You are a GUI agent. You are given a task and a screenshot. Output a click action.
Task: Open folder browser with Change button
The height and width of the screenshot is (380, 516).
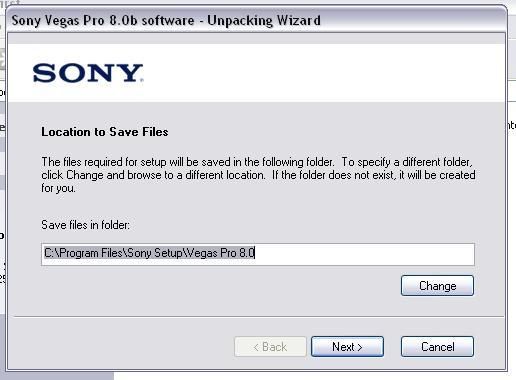[437, 285]
